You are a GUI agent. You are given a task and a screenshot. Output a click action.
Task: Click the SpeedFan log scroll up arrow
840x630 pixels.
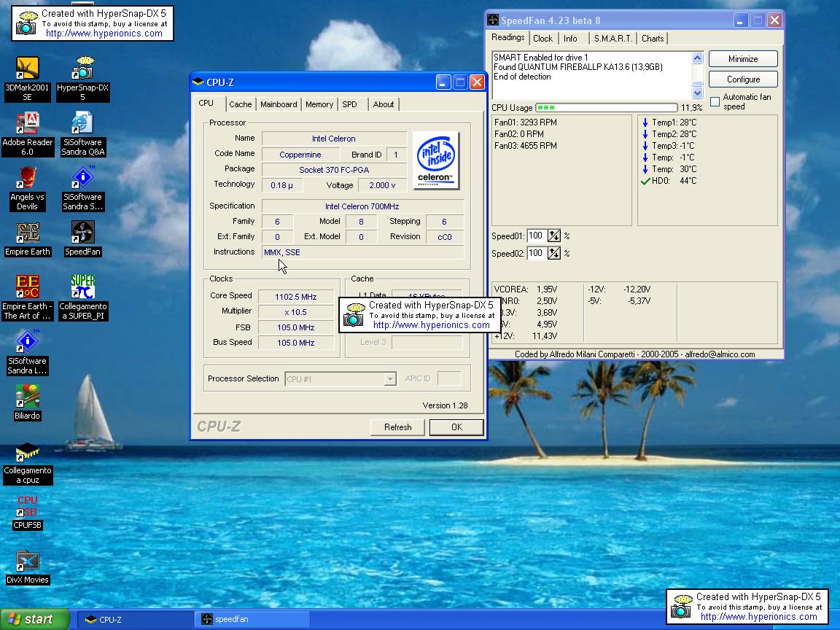697,58
